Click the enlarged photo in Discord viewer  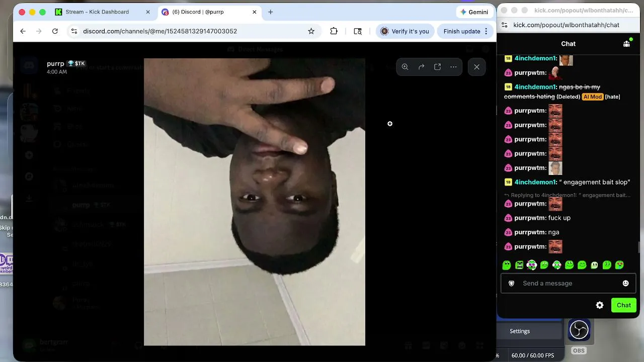tap(255, 202)
